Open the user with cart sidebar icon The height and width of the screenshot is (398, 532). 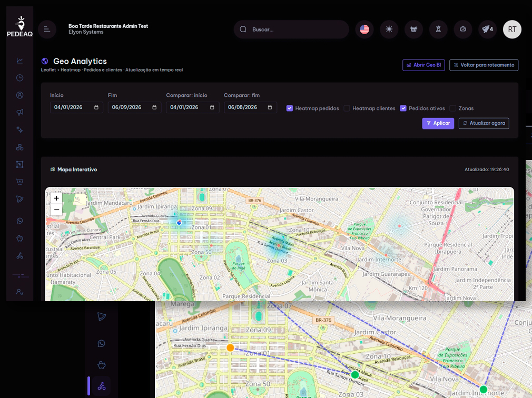click(x=19, y=292)
